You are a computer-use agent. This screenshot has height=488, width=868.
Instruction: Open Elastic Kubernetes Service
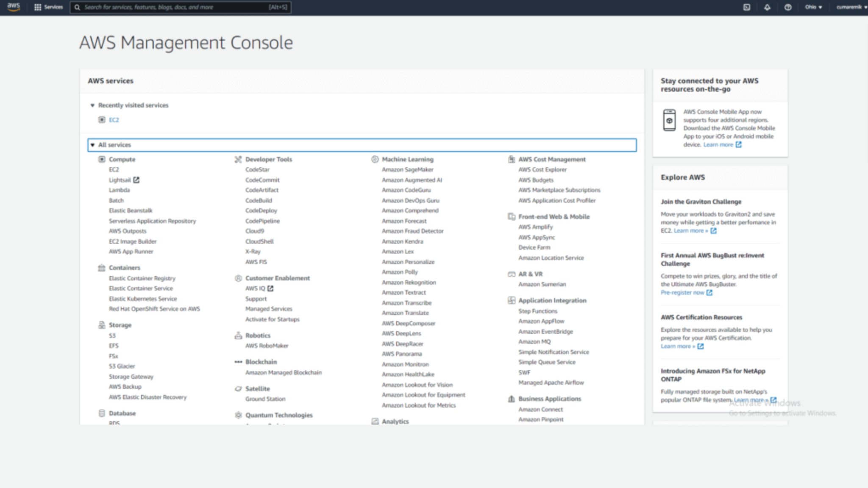143,299
